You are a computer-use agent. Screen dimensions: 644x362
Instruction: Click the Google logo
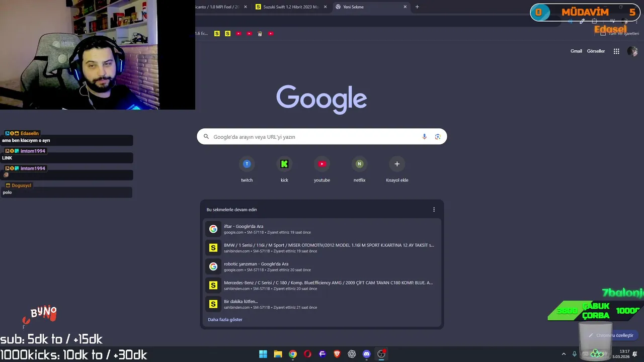pos(321,100)
